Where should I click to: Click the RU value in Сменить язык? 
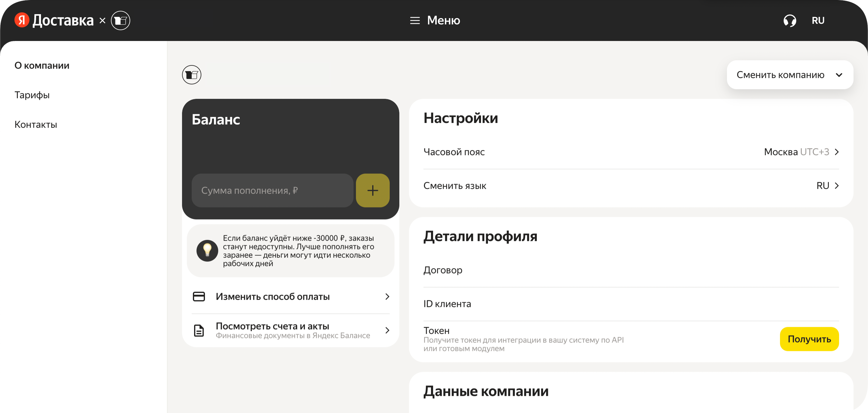(822, 186)
